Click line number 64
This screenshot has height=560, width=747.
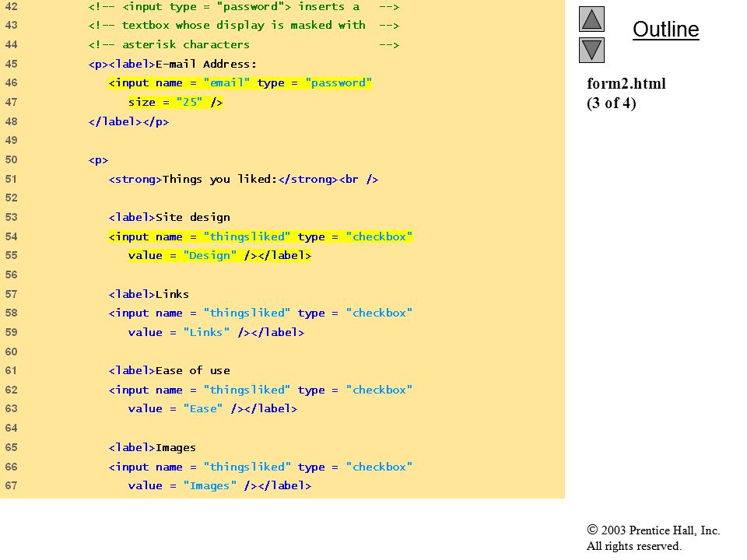click(x=11, y=428)
